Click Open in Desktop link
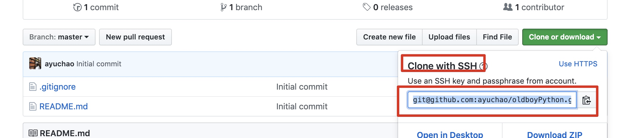The height and width of the screenshot is (138, 644). 450,134
